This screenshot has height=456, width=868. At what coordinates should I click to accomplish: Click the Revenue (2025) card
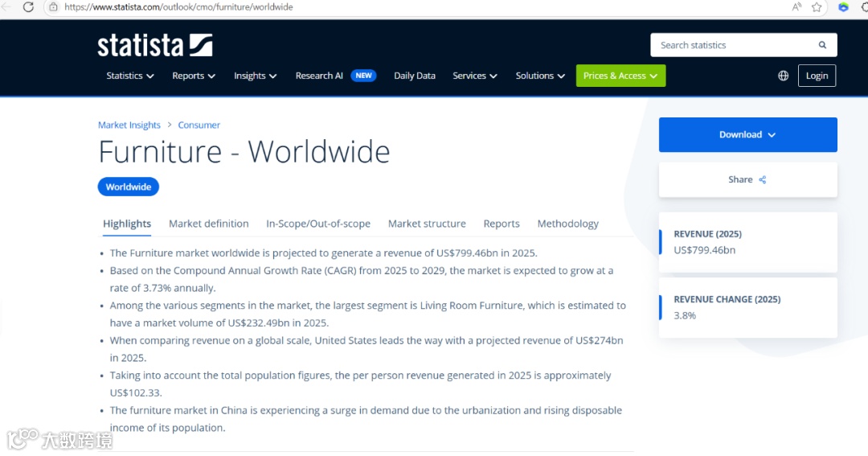(x=748, y=242)
